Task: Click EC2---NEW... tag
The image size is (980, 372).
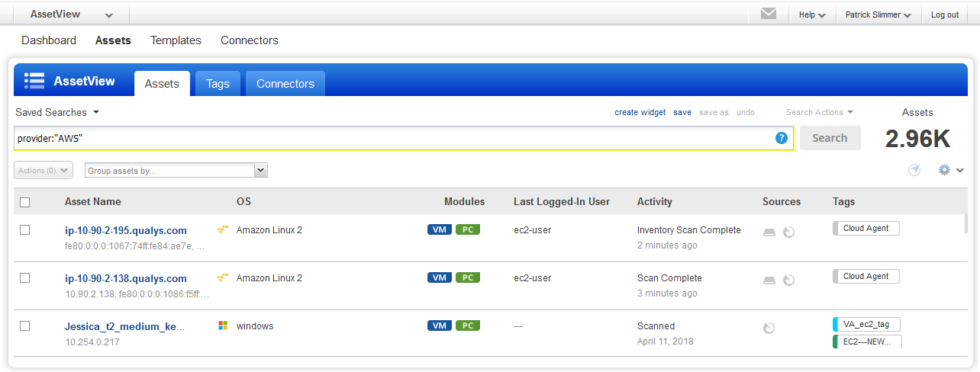Action: 867,341
